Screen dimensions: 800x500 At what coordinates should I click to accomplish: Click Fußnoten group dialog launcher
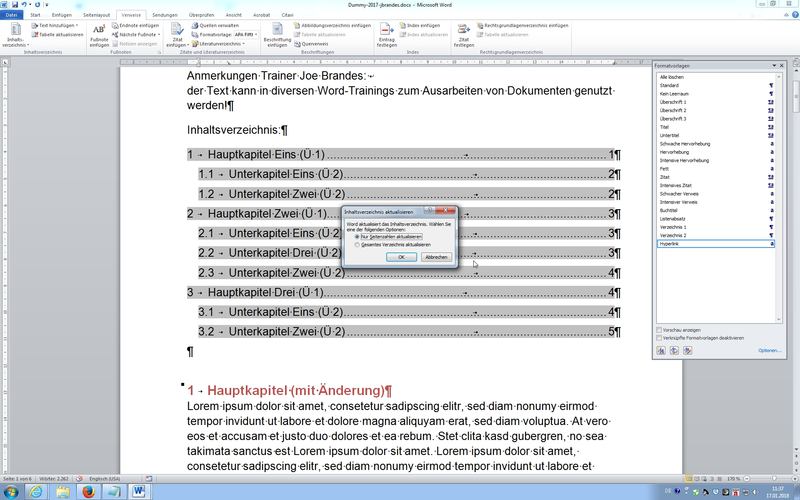pyautogui.click(x=159, y=52)
